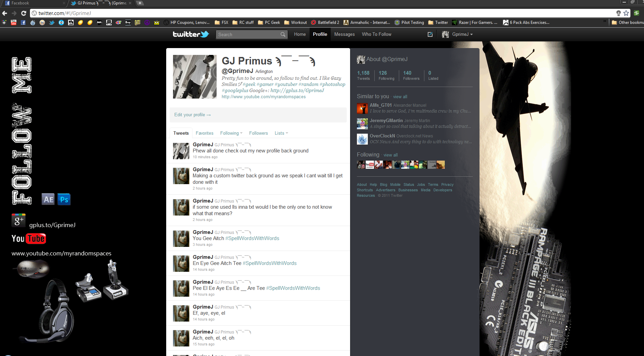Click the Privacy footer link
This screenshot has width=644, height=356.
[447, 185]
